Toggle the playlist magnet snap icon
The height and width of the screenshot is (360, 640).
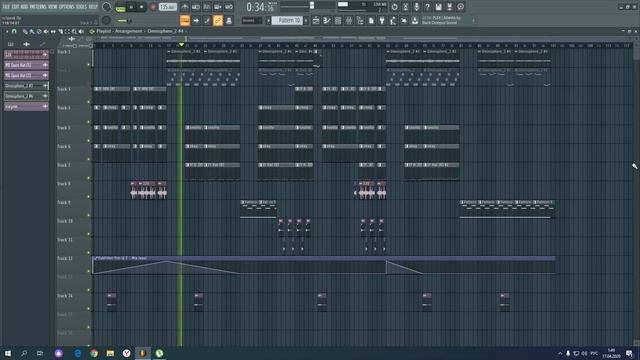click(14, 31)
